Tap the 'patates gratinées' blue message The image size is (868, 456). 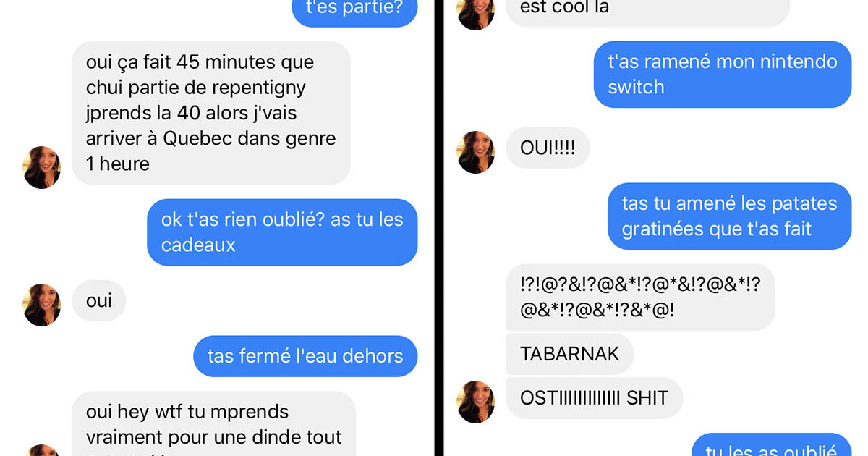pyautogui.click(x=730, y=216)
